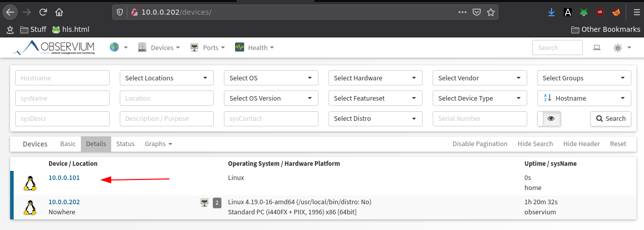
Task: Click the bookmark star icon in the address bar
Action: coord(490,12)
